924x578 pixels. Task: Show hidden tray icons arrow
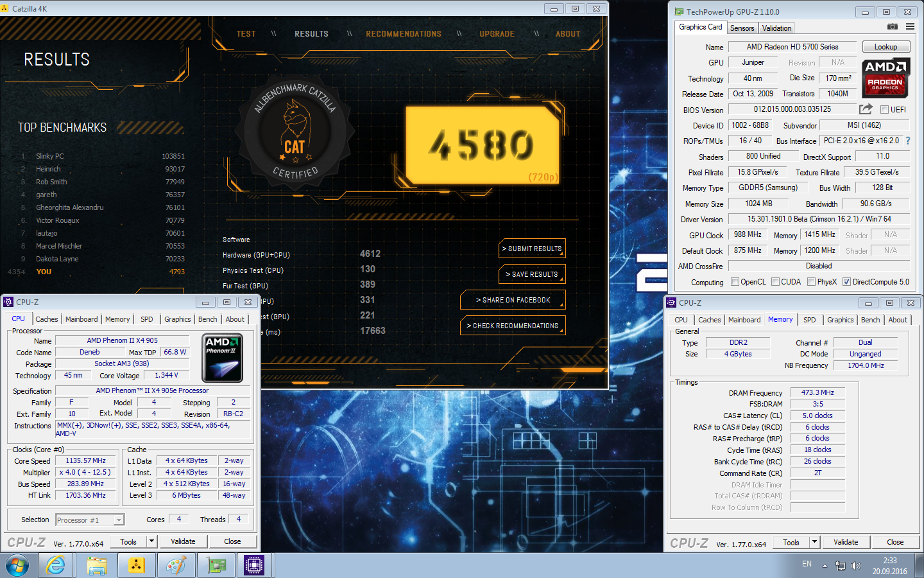coord(825,566)
